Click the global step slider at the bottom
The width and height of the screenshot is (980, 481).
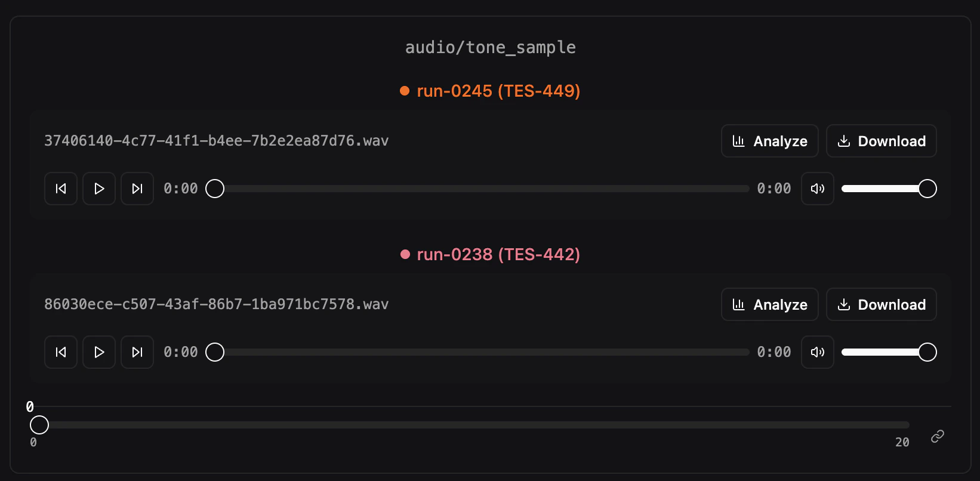point(418,424)
